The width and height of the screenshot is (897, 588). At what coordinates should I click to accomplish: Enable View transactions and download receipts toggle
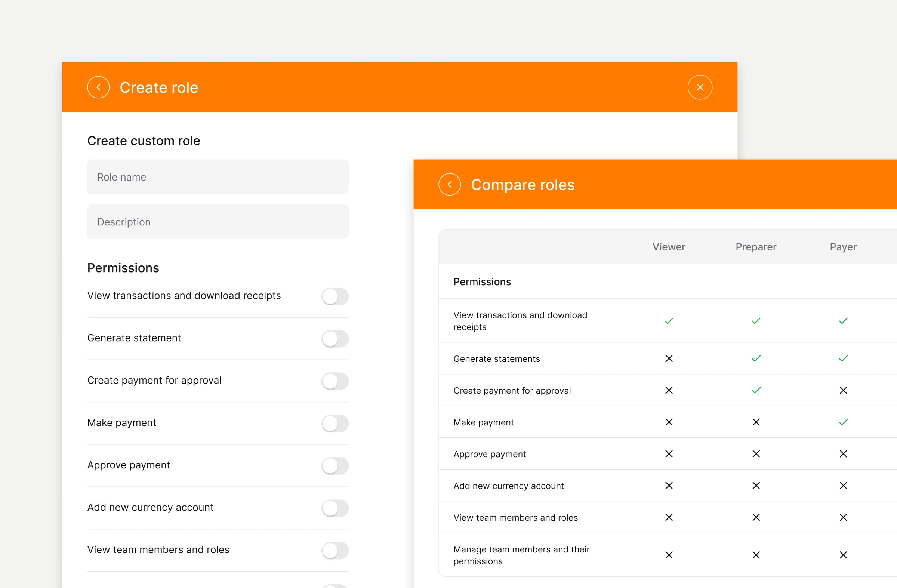coord(335,297)
